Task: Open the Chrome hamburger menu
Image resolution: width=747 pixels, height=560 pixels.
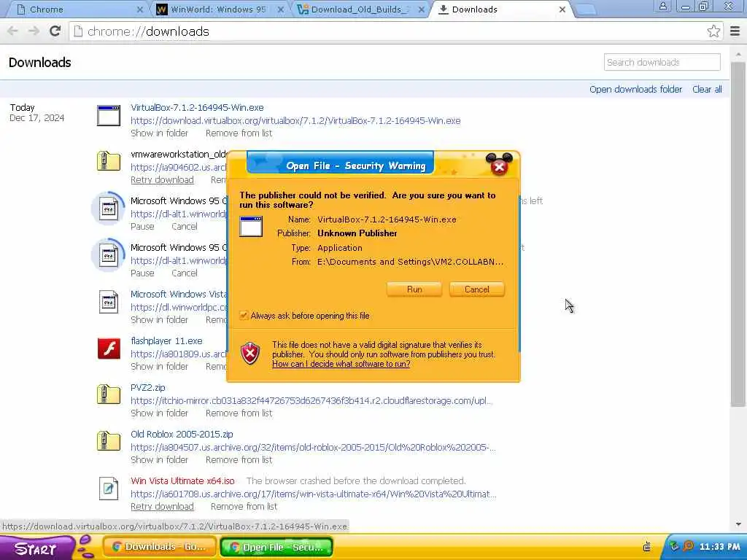Action: pos(735,31)
